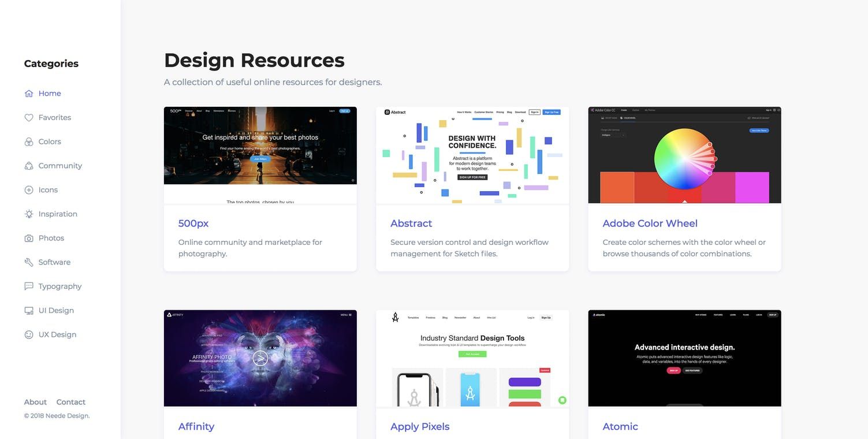Click the Atomic preview thumbnail

click(684, 358)
